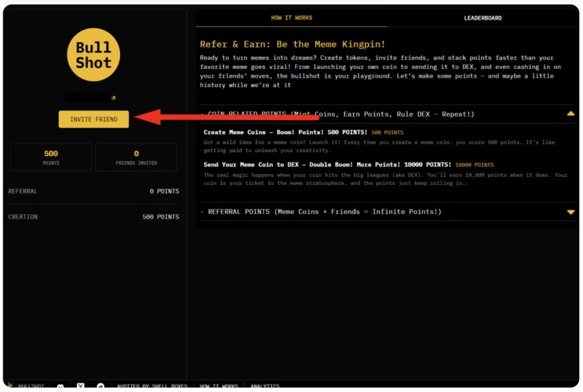The image size is (583, 392).
Task: Click the 'Refer & Earn: Be the Meme Kingpin!' heading
Action: coord(292,44)
